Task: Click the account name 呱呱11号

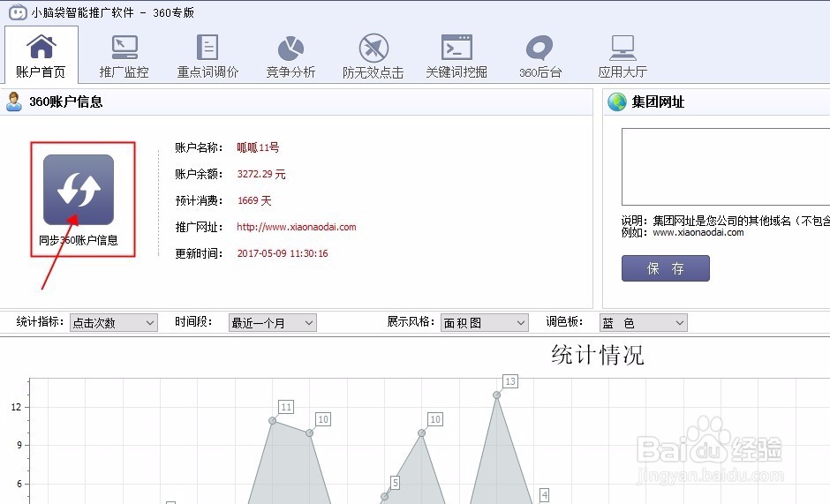Action: point(258,147)
